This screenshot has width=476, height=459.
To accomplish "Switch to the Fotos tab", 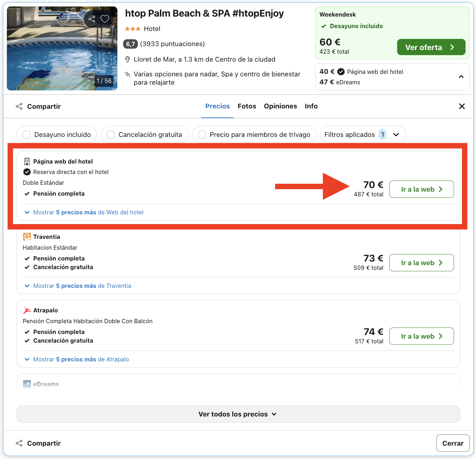I will [x=247, y=106].
